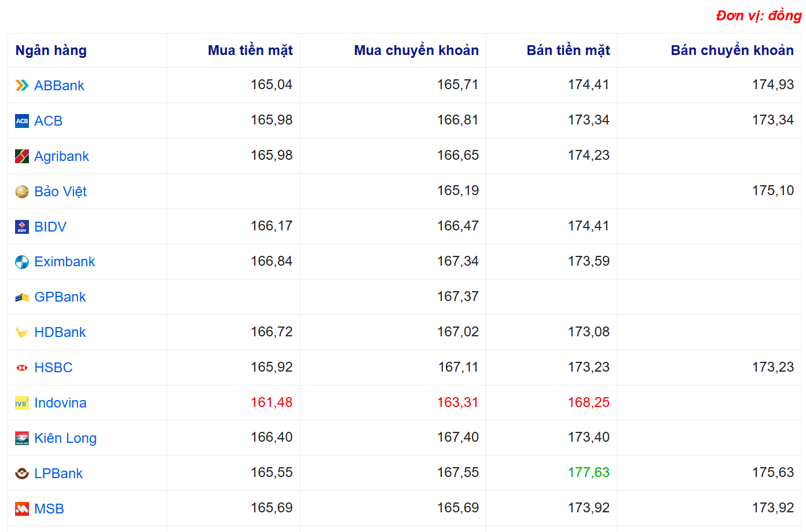The width and height of the screenshot is (806, 532).
Task: Click the Ngân hàng column header
Action: coord(51,50)
